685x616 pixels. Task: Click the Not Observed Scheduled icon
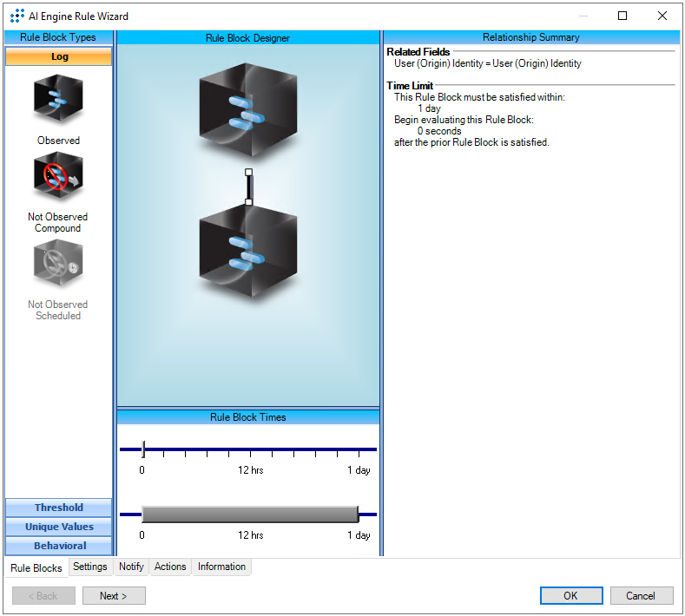(58, 265)
